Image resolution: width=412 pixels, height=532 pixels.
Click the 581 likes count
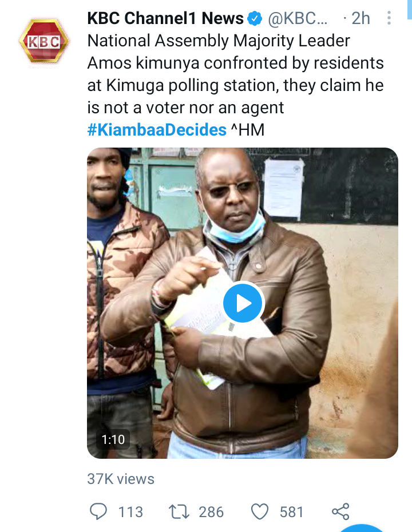tap(292, 511)
